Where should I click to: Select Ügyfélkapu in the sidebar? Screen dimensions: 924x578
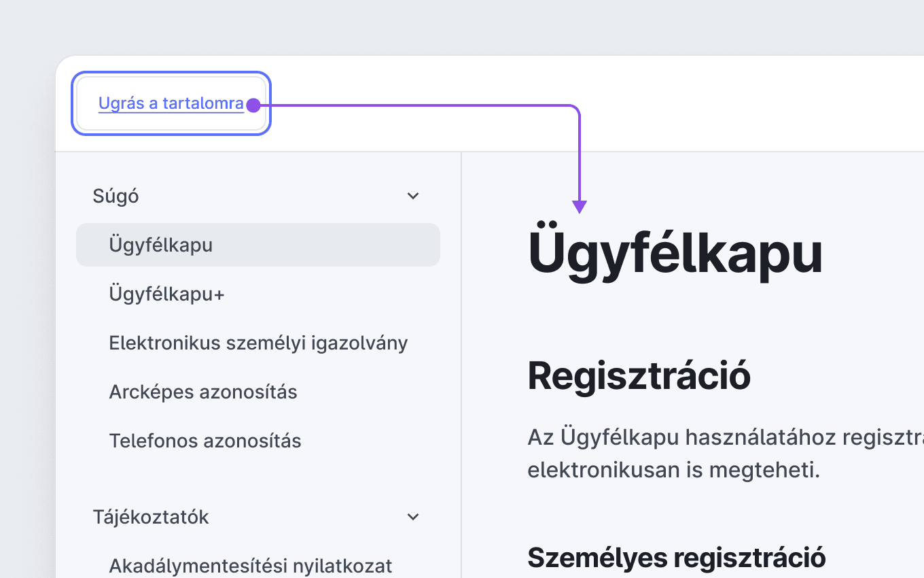[258, 245]
